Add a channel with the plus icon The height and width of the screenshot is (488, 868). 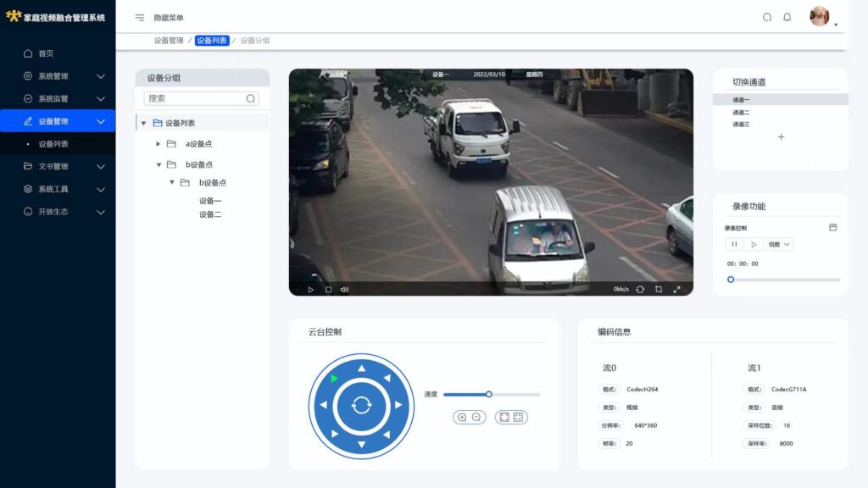[781, 137]
